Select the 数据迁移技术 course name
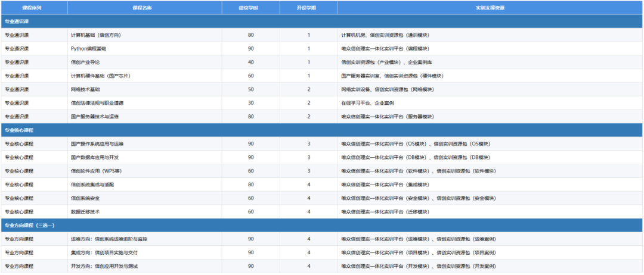Screen dimensions: 644x275 [85, 212]
